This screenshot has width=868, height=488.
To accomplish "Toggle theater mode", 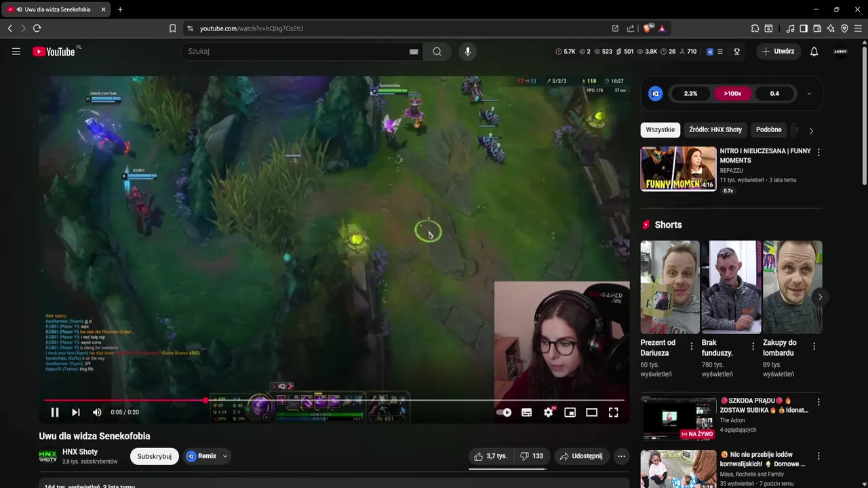I will [x=591, y=412].
